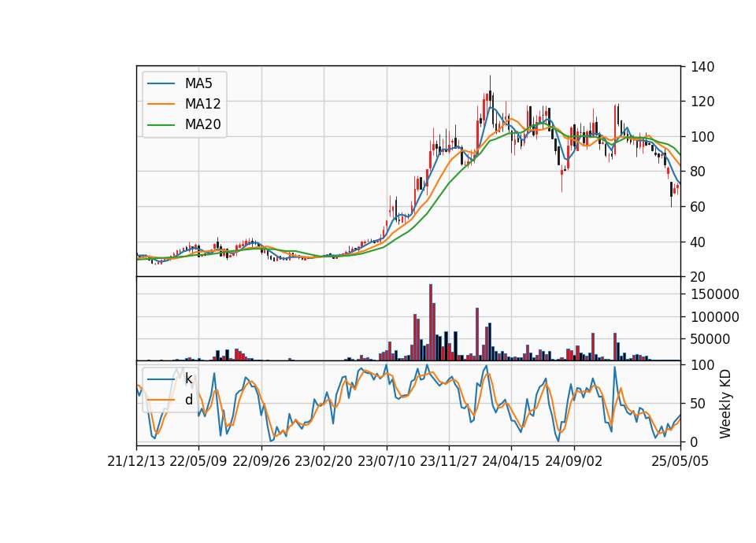
Task: Click the orange MA12 legend line sample
Action: [x=161, y=104]
